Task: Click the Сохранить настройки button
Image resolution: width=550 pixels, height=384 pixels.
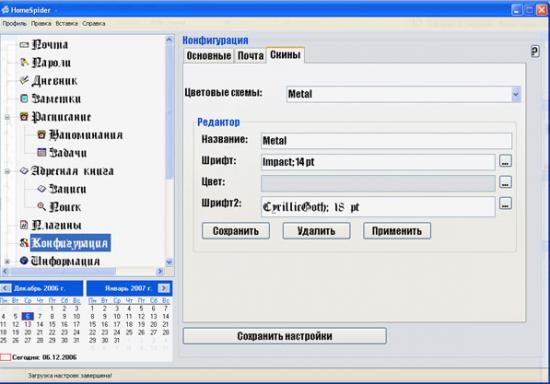Action: point(284,336)
